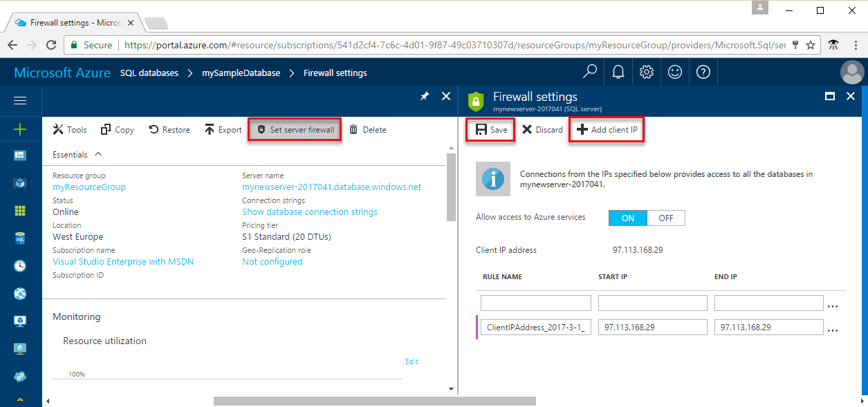Click mySampleDatabase in the breadcrumb
The image size is (868, 407).
[x=241, y=73]
